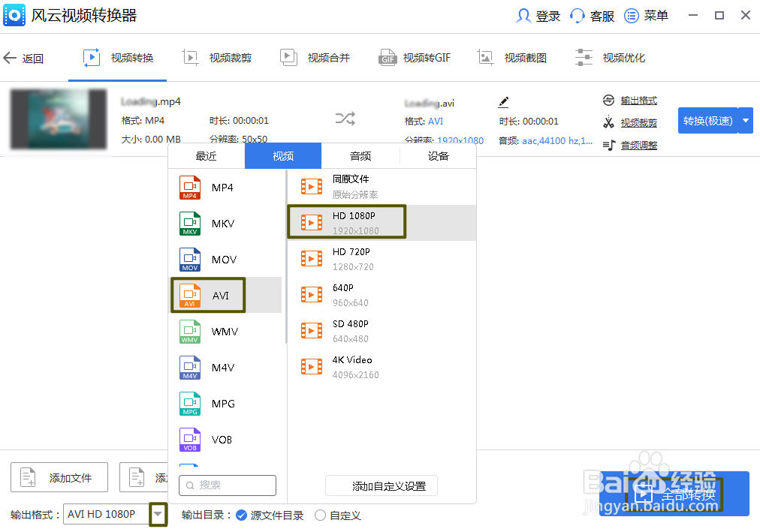
Task: Click output resolution 1920x1080 value
Action: 460,140
